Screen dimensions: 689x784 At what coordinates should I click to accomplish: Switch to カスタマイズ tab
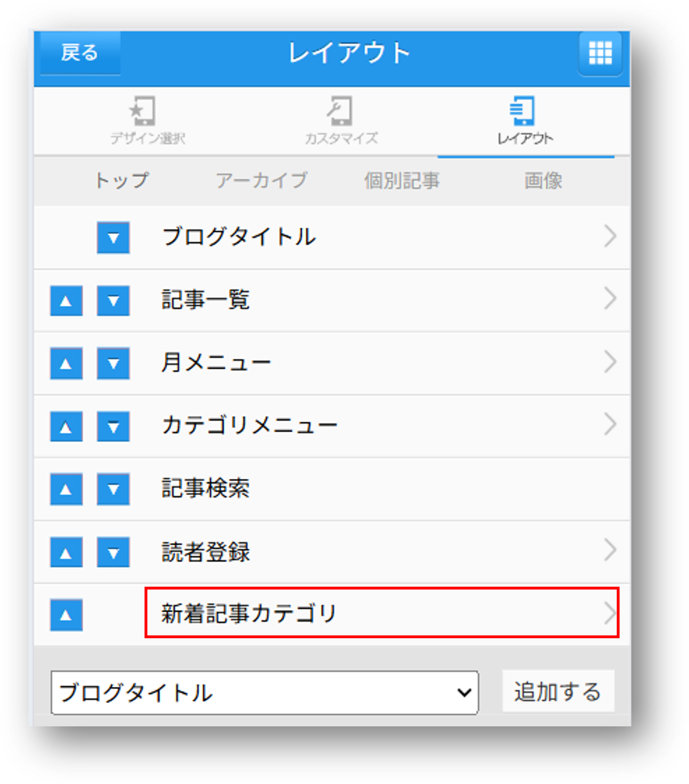341,121
